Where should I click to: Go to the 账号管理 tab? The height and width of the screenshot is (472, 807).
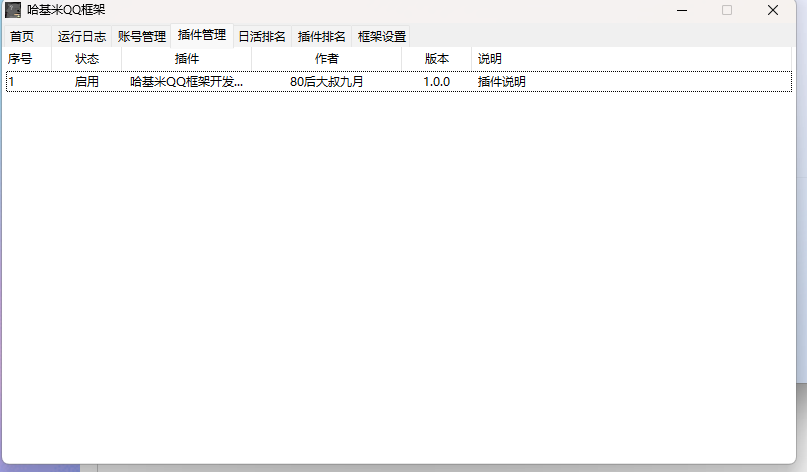click(x=141, y=36)
